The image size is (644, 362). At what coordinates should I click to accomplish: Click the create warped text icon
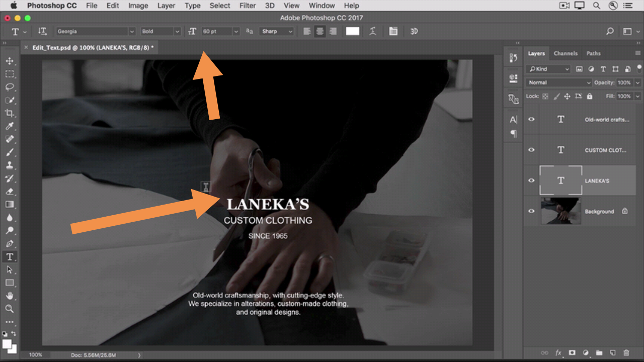pos(373,31)
